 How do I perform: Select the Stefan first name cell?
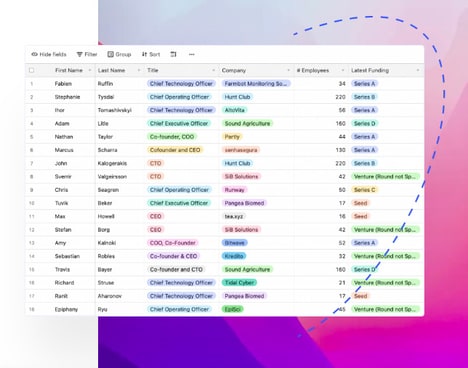click(x=63, y=230)
